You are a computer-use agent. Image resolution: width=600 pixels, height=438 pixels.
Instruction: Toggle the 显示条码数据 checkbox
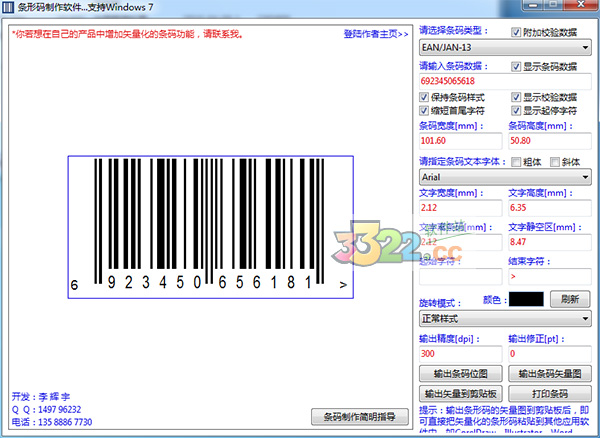516,66
